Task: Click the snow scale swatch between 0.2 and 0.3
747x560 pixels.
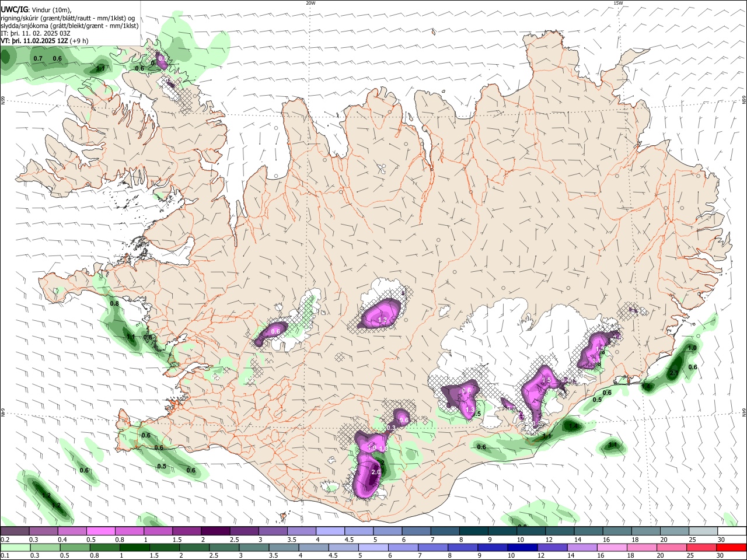Action: tap(15, 531)
